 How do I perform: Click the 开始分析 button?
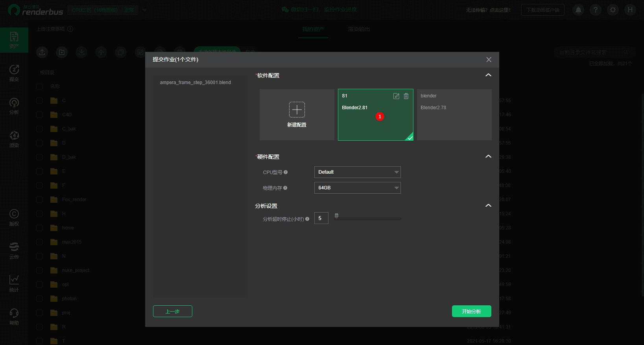point(471,311)
